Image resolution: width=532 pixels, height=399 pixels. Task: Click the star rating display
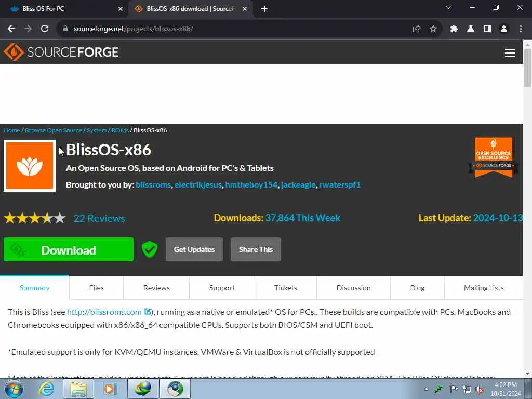(x=35, y=218)
